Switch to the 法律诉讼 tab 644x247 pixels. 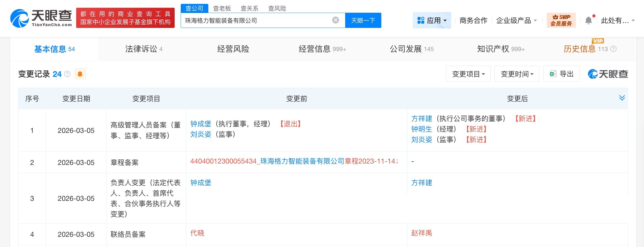click(143, 49)
